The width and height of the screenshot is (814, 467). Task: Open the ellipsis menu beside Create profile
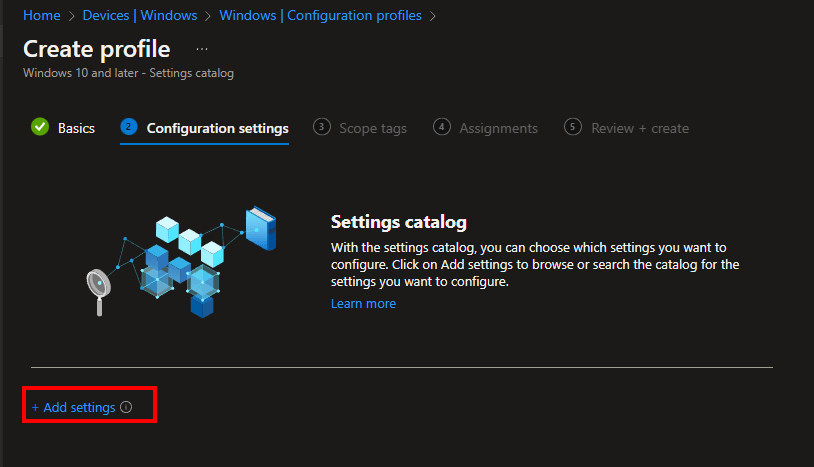202,49
